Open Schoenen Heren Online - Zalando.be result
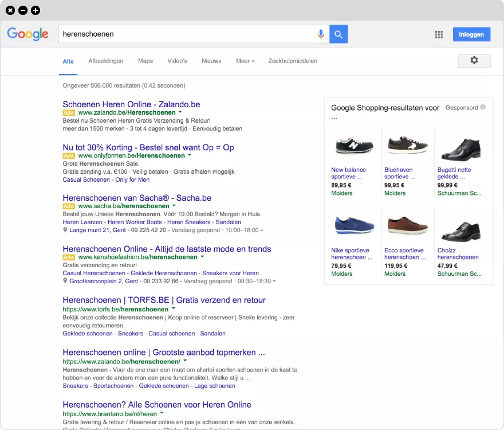504x430 pixels. [131, 104]
